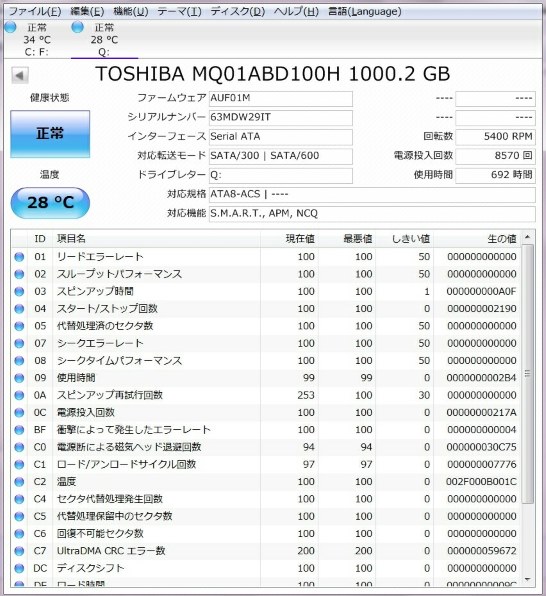Click raw value 000000030C75
The width and height of the screenshot is (546, 596).
(481, 447)
